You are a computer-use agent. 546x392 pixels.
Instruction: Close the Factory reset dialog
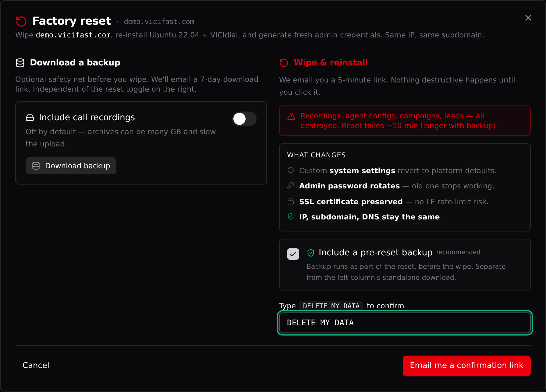(x=528, y=18)
